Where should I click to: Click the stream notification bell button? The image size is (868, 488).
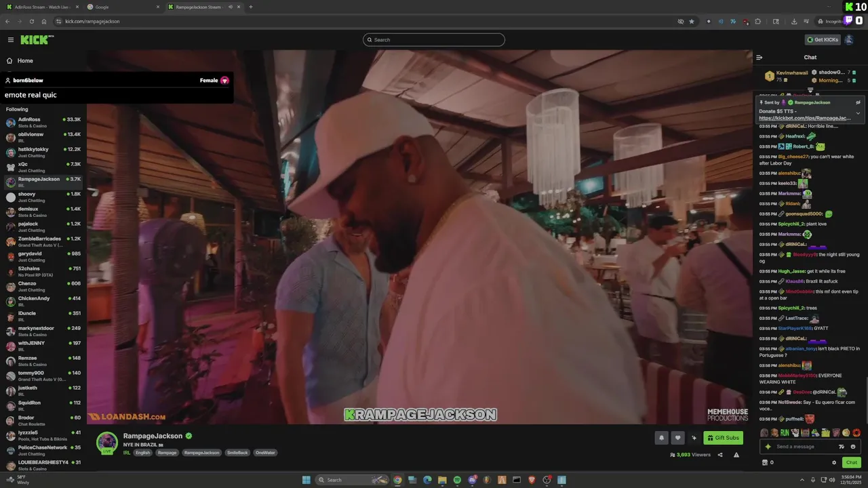tap(662, 438)
